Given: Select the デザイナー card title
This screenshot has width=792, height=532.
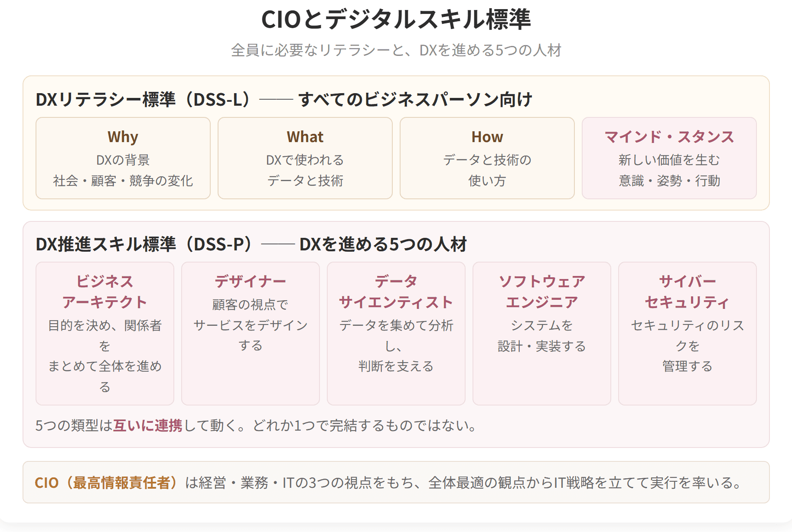Looking at the screenshot, I should click(x=251, y=282).
